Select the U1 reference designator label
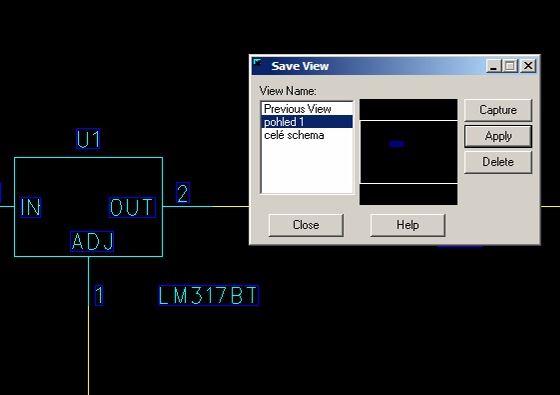 coord(88,139)
